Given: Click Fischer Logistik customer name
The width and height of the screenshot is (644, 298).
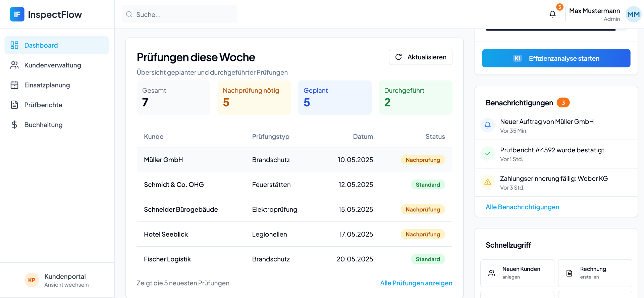Looking at the screenshot, I should pyautogui.click(x=167, y=259).
